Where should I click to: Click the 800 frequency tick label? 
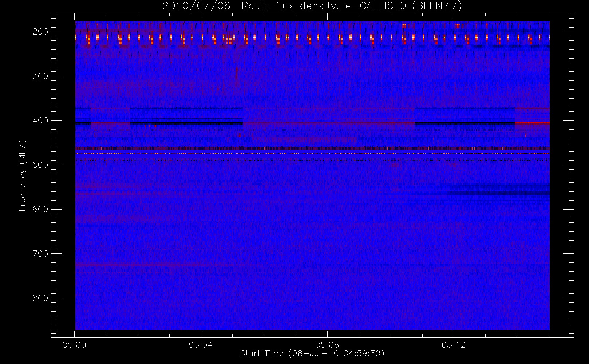click(x=40, y=298)
